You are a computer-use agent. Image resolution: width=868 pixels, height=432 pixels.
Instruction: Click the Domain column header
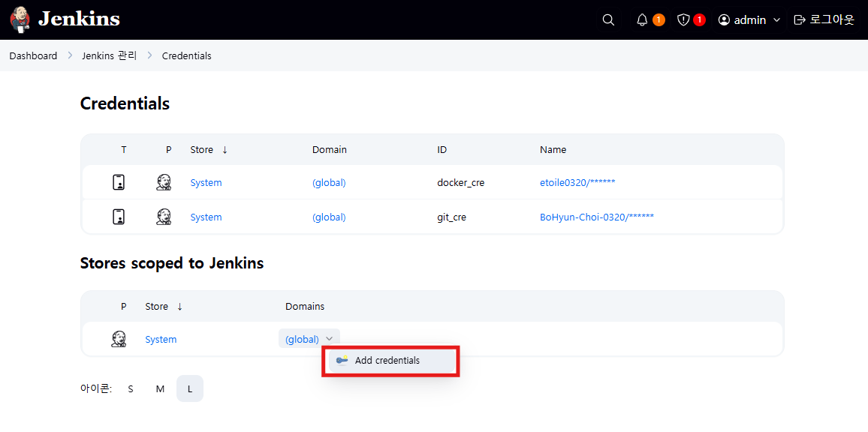[330, 150]
